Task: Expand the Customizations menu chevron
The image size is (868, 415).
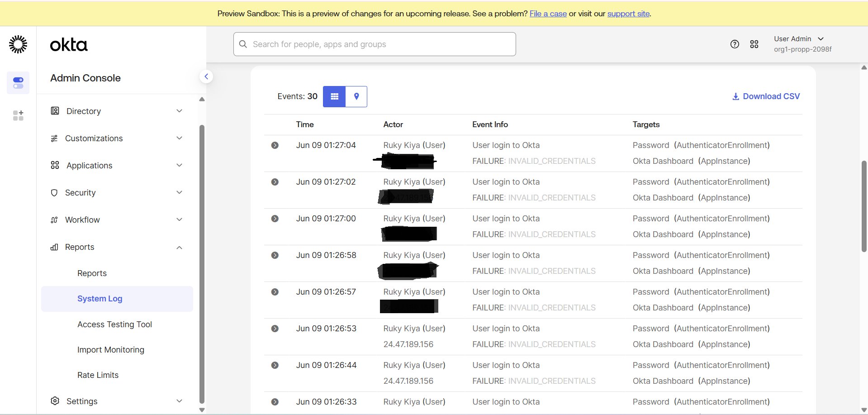Action: pyautogui.click(x=179, y=138)
